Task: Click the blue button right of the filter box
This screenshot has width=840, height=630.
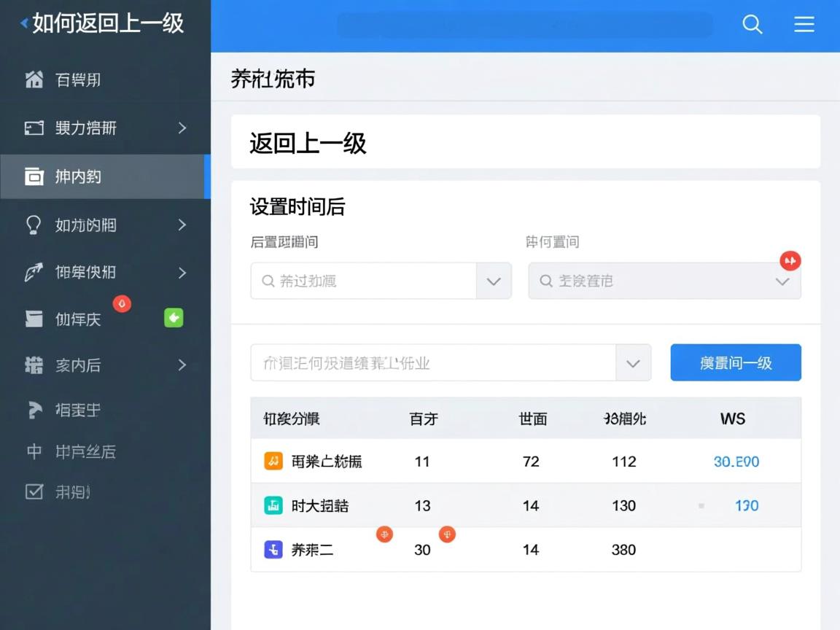Action: (736, 362)
